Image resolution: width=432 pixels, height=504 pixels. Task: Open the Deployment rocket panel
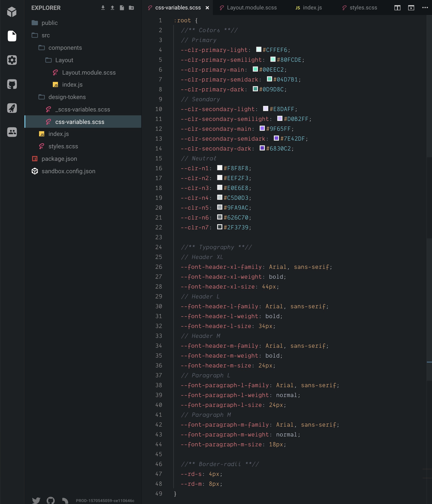pyautogui.click(x=12, y=108)
